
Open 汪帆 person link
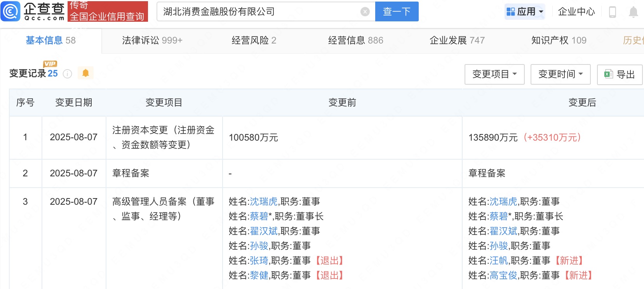point(499,261)
